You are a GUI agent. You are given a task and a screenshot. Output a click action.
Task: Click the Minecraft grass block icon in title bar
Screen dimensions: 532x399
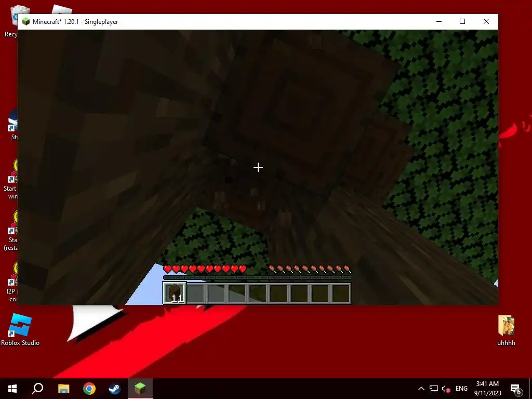pos(26,22)
